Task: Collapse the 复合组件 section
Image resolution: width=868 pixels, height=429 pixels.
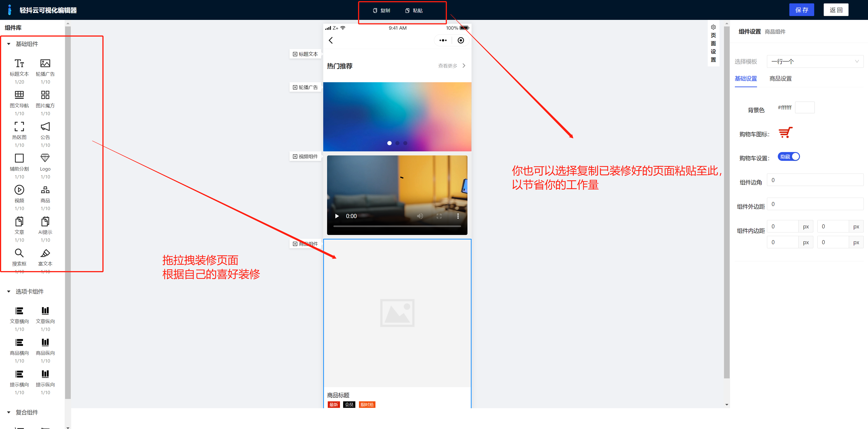Action: click(x=9, y=412)
